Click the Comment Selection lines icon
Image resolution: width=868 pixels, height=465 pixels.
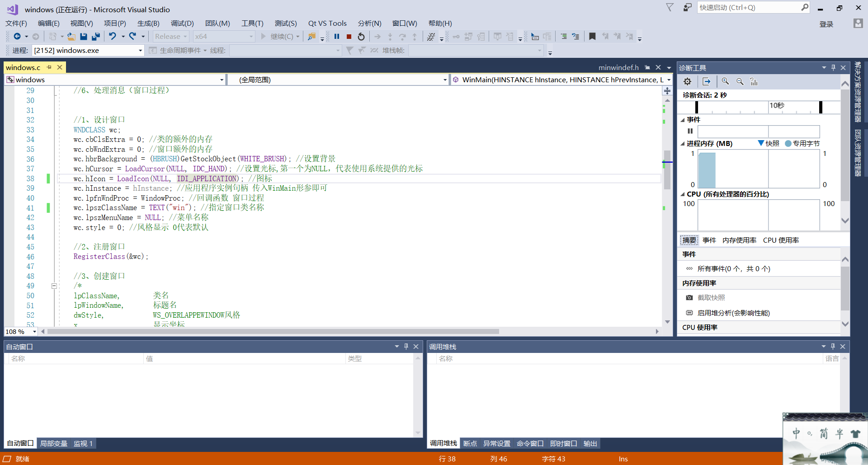pos(563,37)
